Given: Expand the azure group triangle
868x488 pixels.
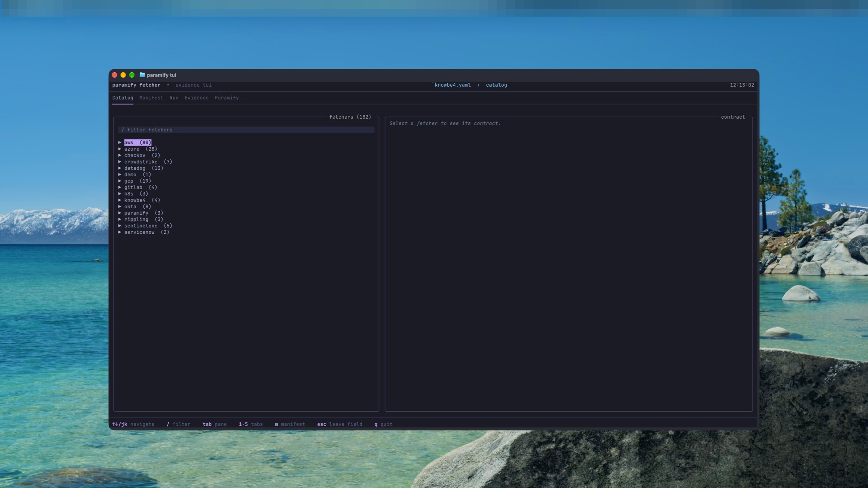Looking at the screenshot, I should (x=120, y=149).
